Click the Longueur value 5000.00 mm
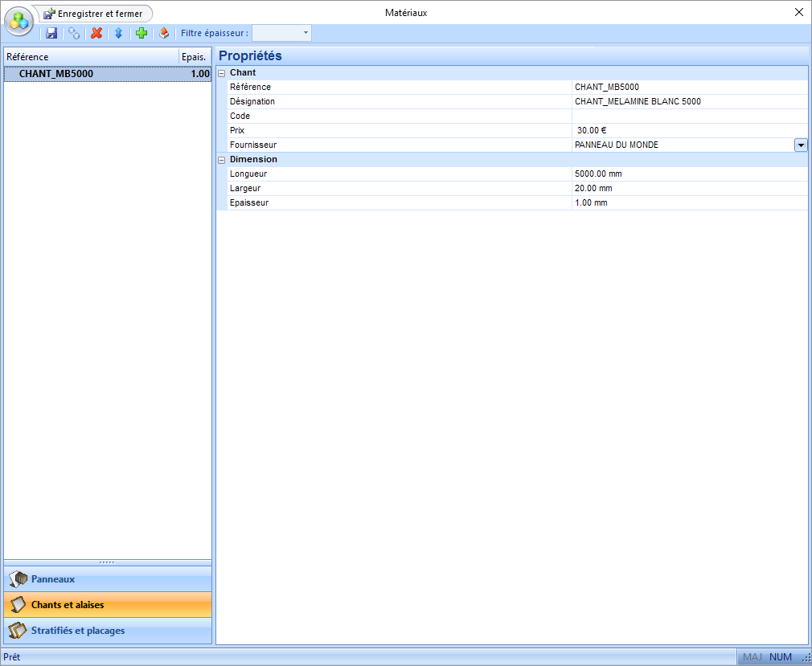The height and width of the screenshot is (666, 812). (x=688, y=174)
